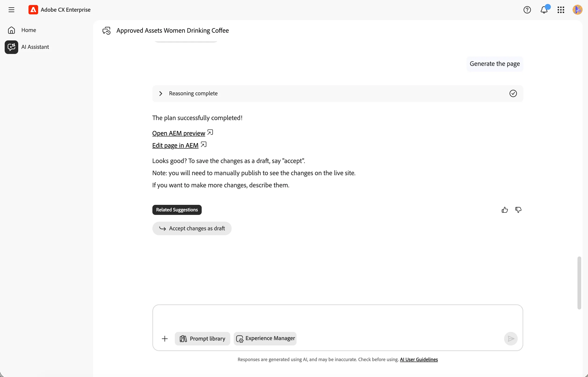The height and width of the screenshot is (377, 588).
Task: Open AI User Guidelines link
Action: click(419, 359)
